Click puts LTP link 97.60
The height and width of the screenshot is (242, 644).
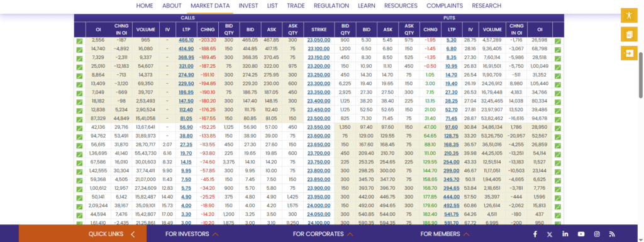pos(451,127)
